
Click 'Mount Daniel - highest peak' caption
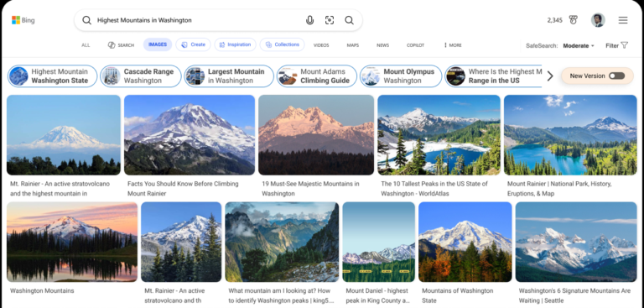point(377,295)
